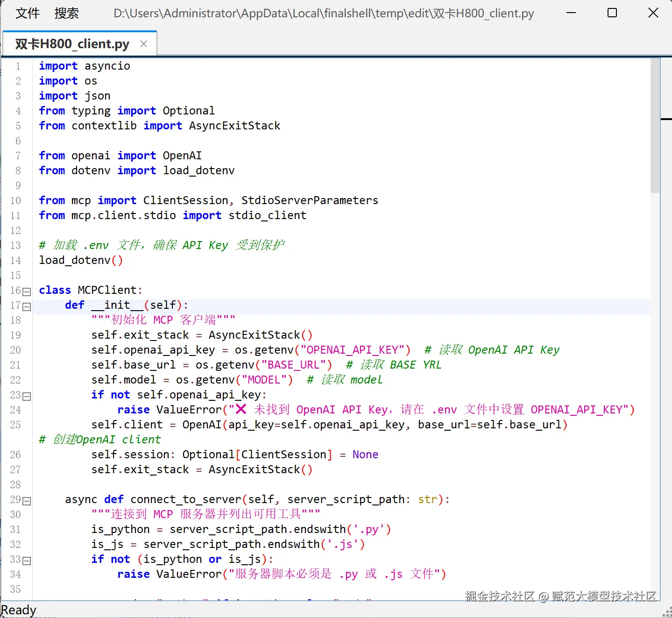672x618 pixels.
Task: Close the editor window
Action: 653,13
